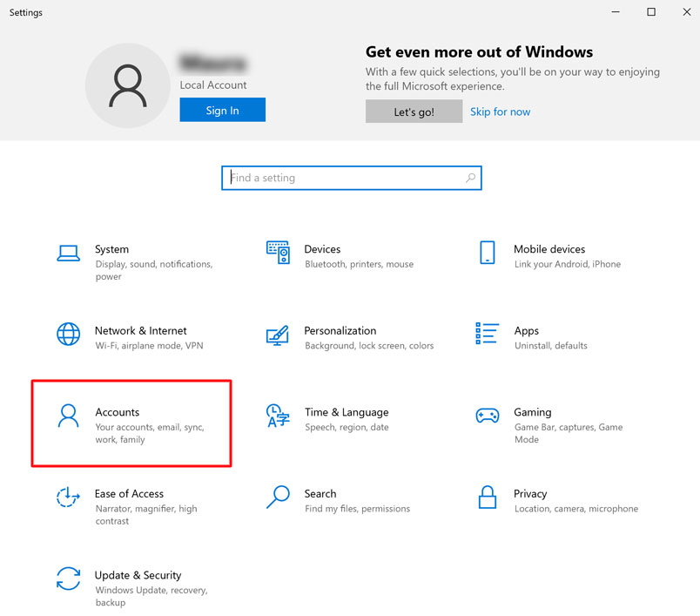700x616 pixels.
Task: Click 'Speech, region, date' description
Action: point(347,427)
